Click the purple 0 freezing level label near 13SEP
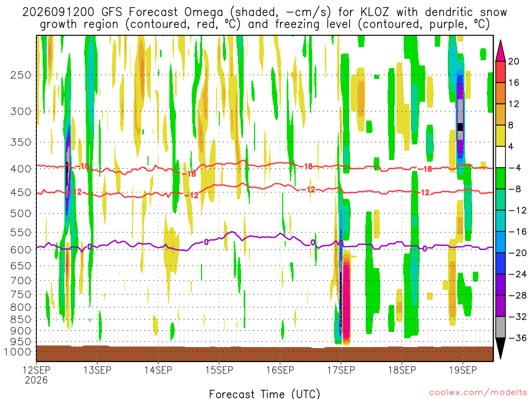Image resolution: width=532 pixels, height=399 pixels. click(x=89, y=247)
